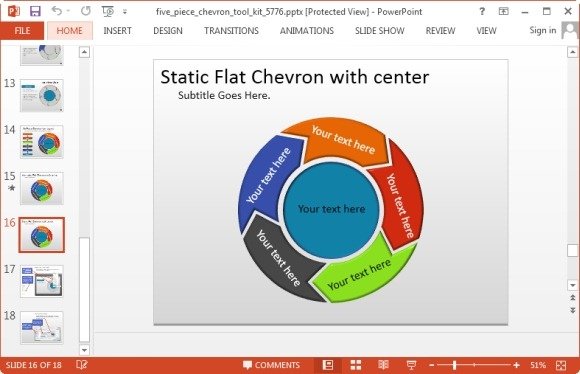
Task: Click the zoom slider handle
Action: (x=454, y=365)
